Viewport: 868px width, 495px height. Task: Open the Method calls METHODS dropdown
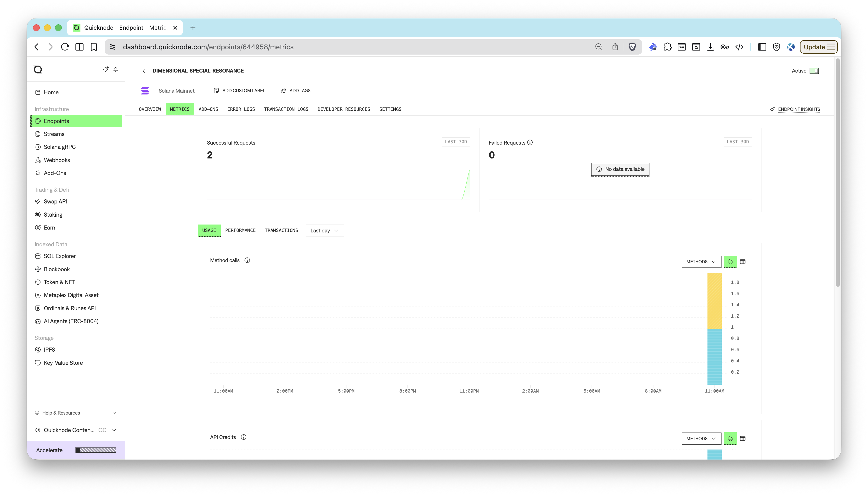coord(701,262)
